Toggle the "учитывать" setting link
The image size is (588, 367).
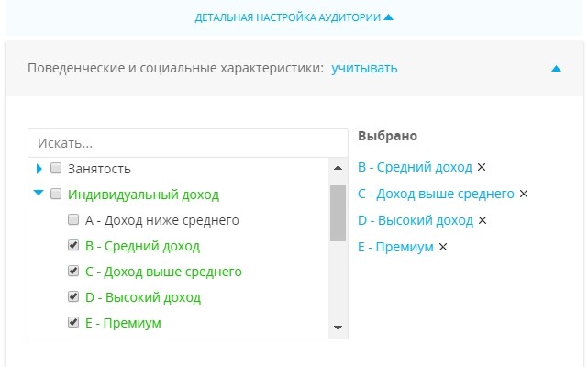[x=364, y=68]
